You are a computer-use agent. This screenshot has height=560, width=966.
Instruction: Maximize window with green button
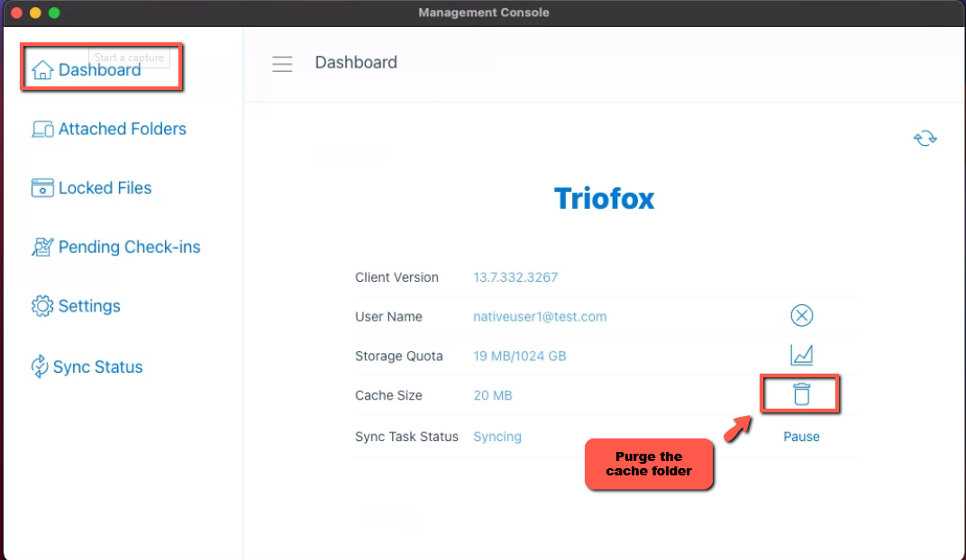pos(54,13)
